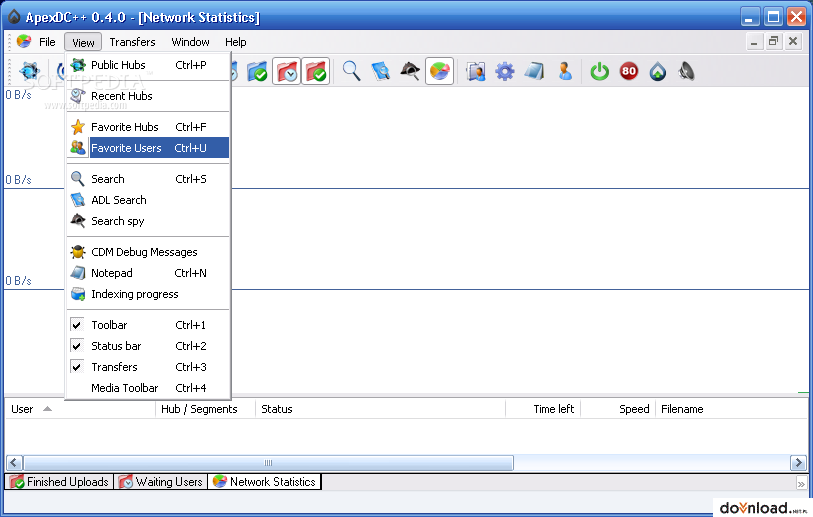The width and height of the screenshot is (813, 517).
Task: Click the Public Hubs toolbar icon
Action: pyautogui.click(x=30, y=71)
